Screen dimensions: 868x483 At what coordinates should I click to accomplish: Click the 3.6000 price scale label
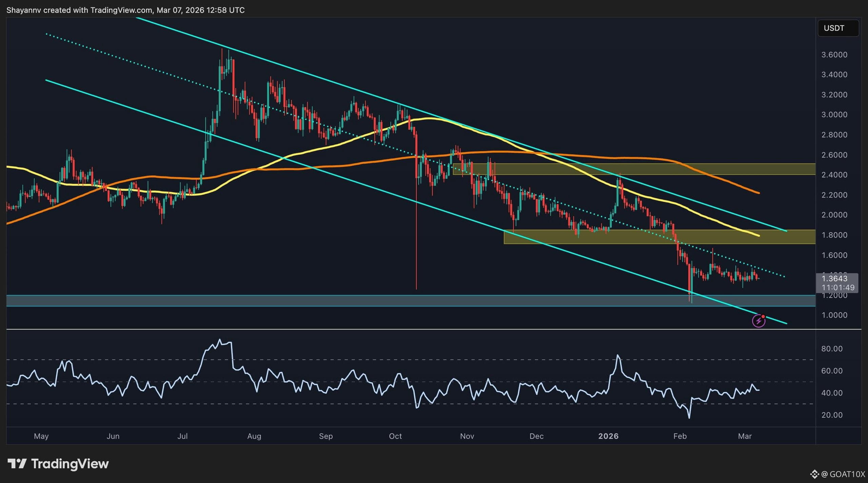tap(834, 55)
